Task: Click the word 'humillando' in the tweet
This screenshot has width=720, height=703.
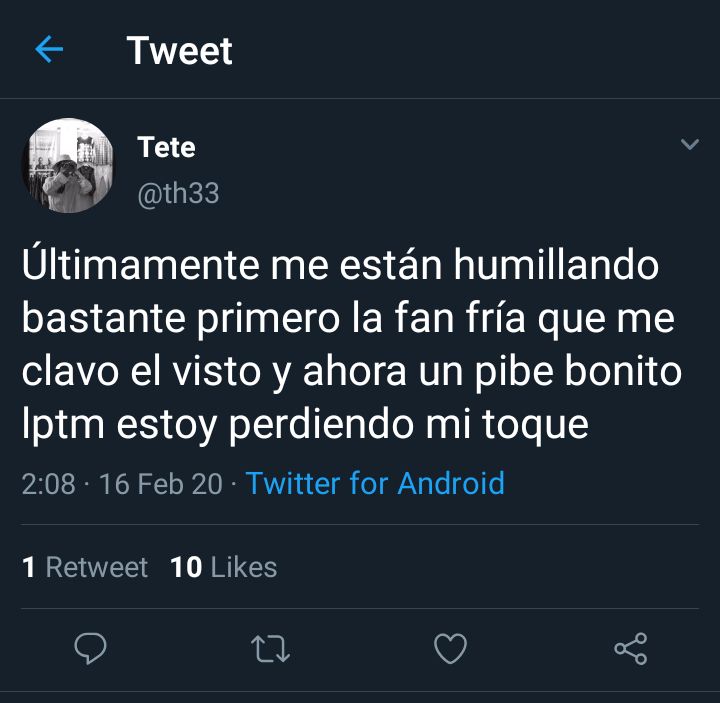Action: click(x=556, y=265)
